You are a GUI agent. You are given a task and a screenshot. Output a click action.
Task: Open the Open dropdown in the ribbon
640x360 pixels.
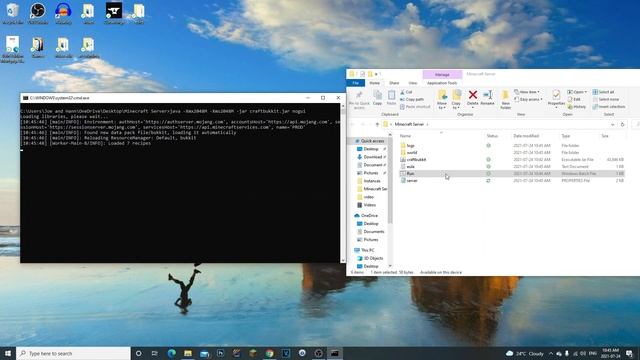577,92
